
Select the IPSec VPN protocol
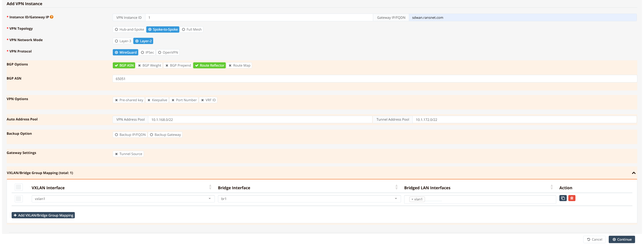147,53
